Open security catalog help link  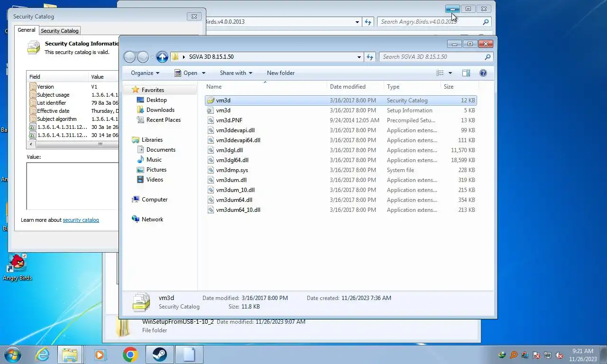[x=81, y=220]
